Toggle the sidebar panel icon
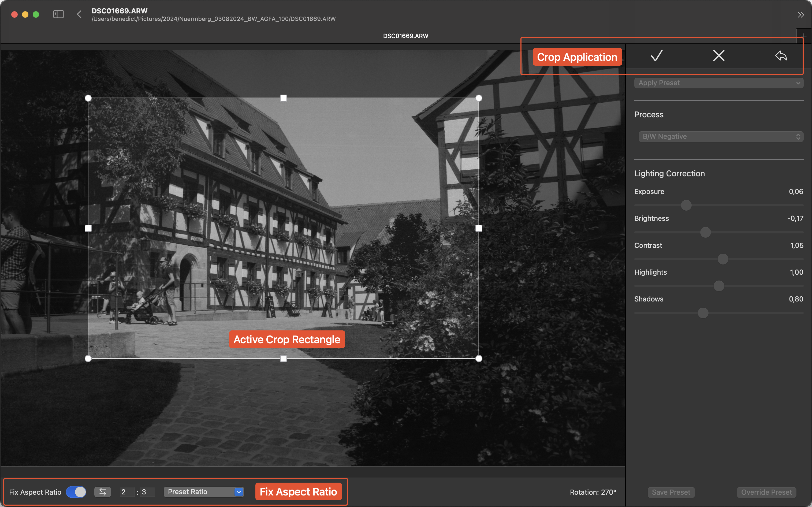Viewport: 812px width, 507px height. click(58, 14)
